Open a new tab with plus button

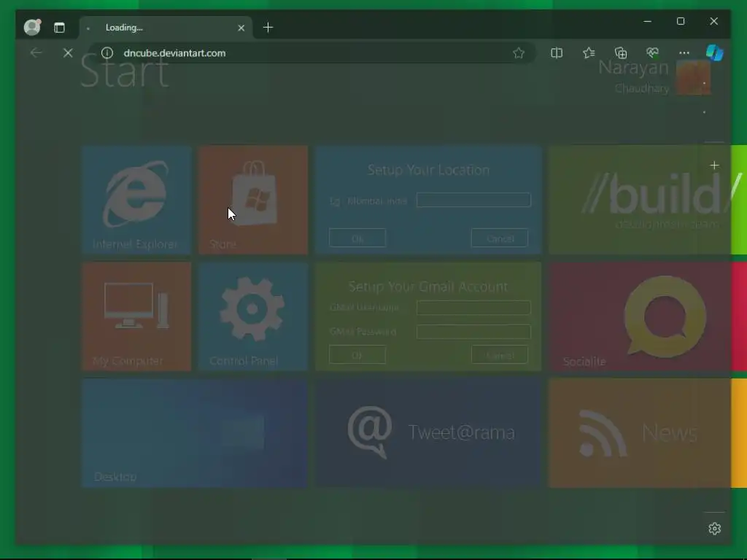pos(268,28)
